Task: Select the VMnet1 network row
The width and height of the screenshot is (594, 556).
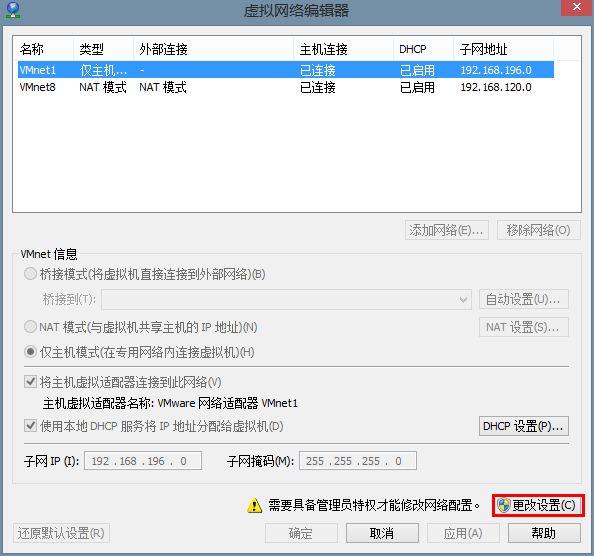Action: 286,70
